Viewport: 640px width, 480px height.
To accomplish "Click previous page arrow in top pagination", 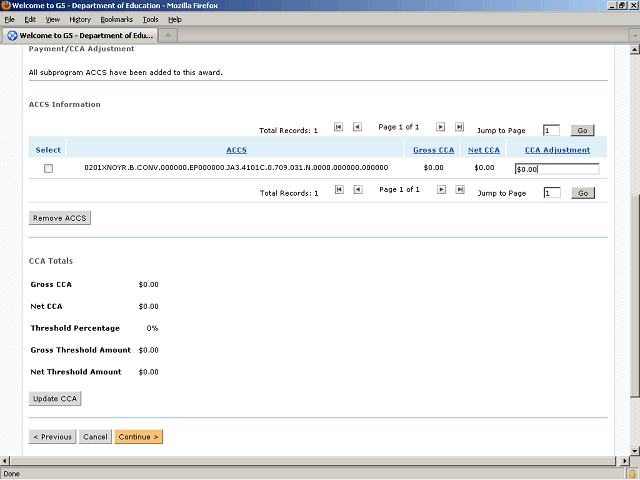I will (358, 128).
